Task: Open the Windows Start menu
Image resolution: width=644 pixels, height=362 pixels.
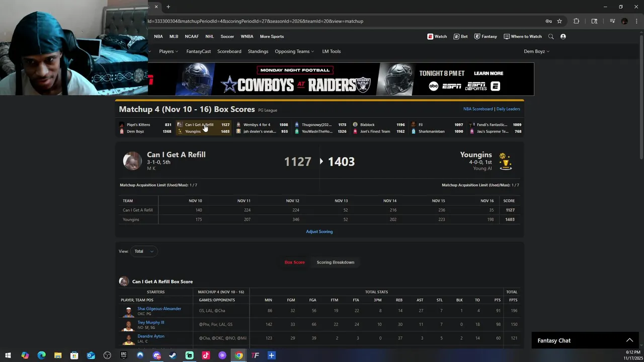Action: point(8,355)
